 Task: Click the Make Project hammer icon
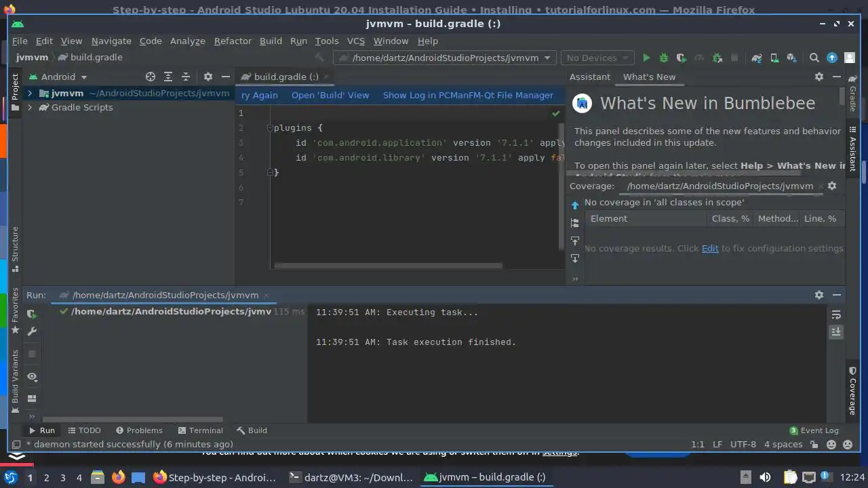pyautogui.click(x=319, y=58)
